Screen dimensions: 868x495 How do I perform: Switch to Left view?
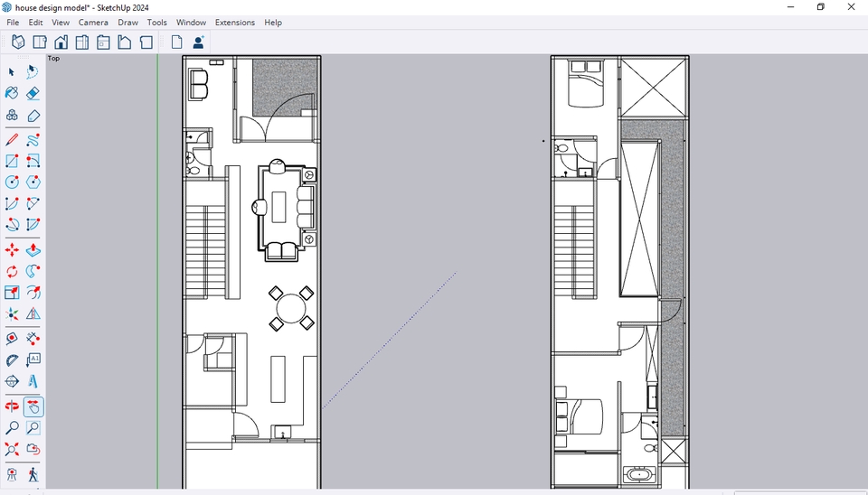pos(125,42)
